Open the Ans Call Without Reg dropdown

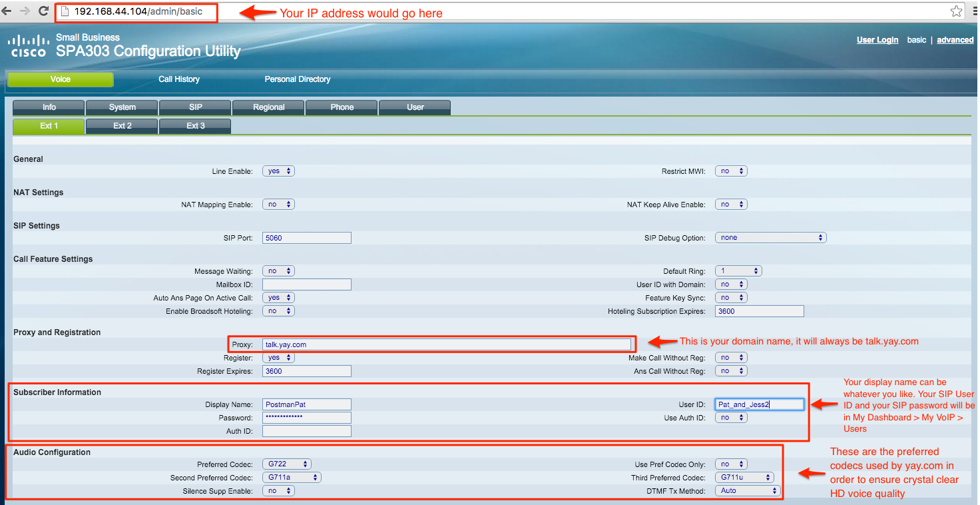point(731,371)
